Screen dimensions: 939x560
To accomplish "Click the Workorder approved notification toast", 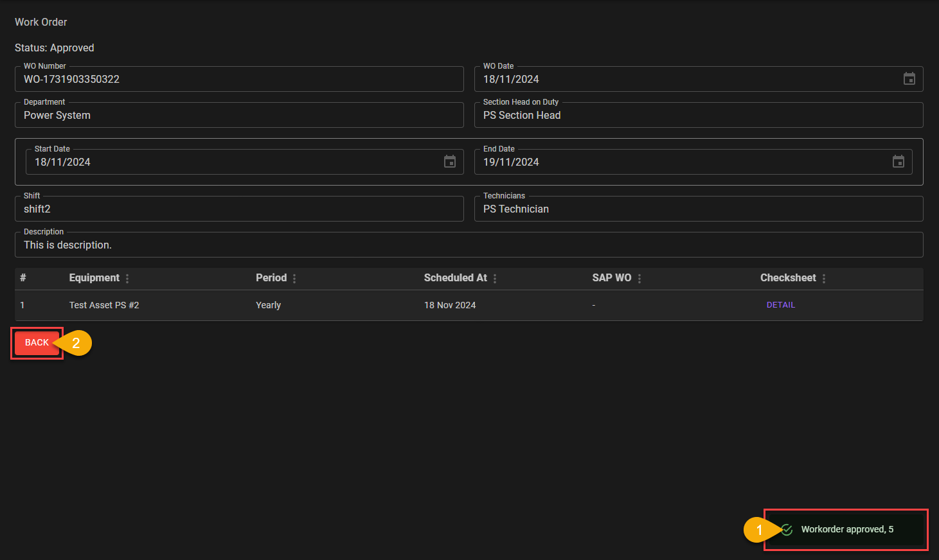I will [x=846, y=530].
